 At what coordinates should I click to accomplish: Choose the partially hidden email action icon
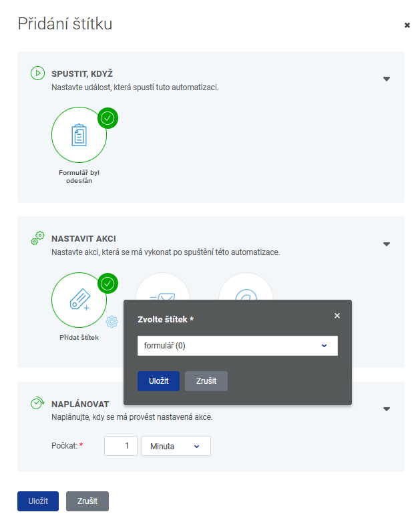click(x=163, y=286)
